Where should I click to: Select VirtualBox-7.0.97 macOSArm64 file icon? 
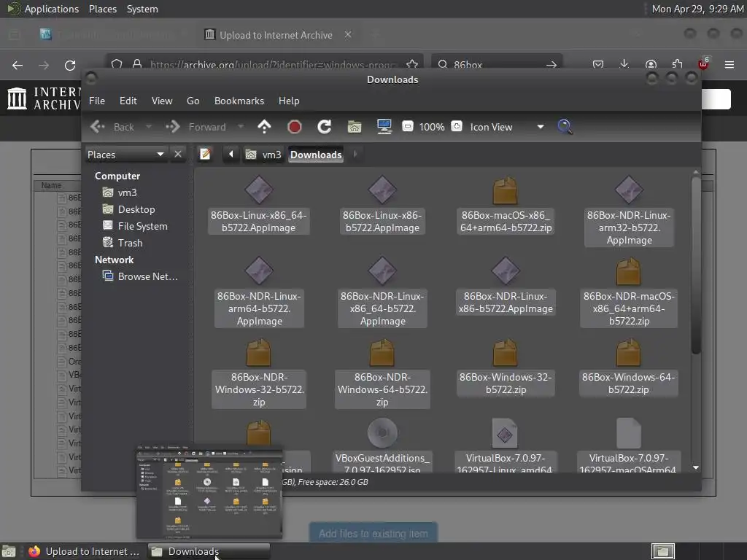pyautogui.click(x=628, y=433)
